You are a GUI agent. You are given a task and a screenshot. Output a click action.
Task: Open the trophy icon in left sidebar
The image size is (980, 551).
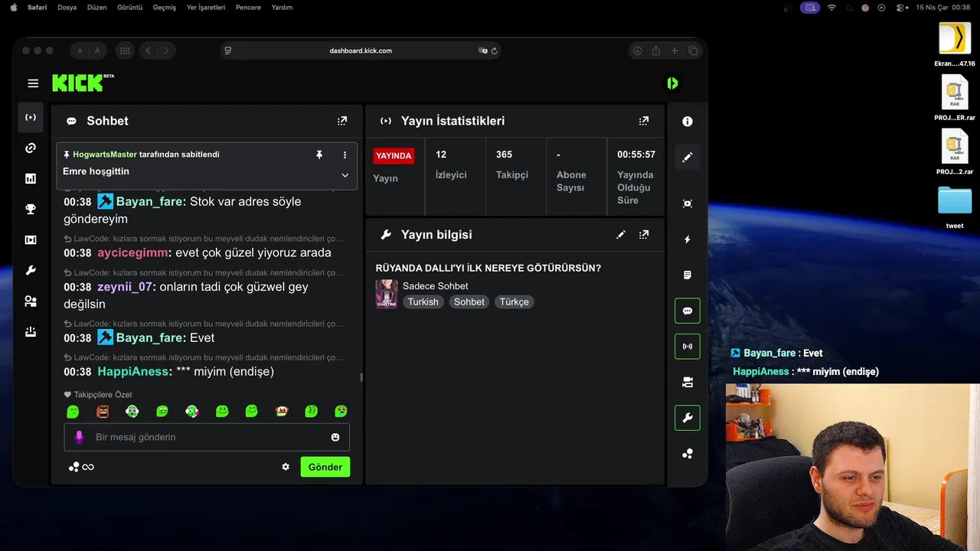31,209
